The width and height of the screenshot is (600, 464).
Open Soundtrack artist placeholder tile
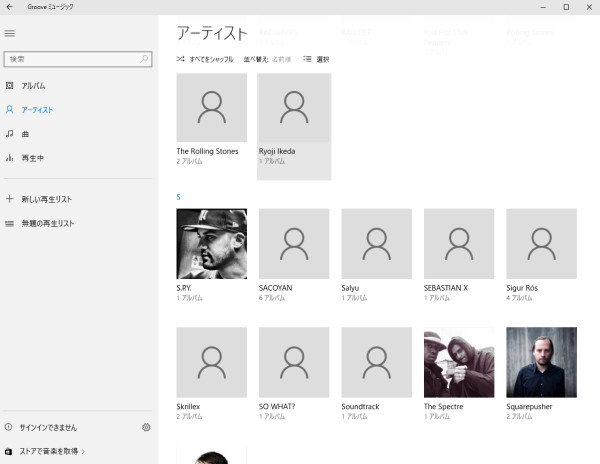click(377, 362)
